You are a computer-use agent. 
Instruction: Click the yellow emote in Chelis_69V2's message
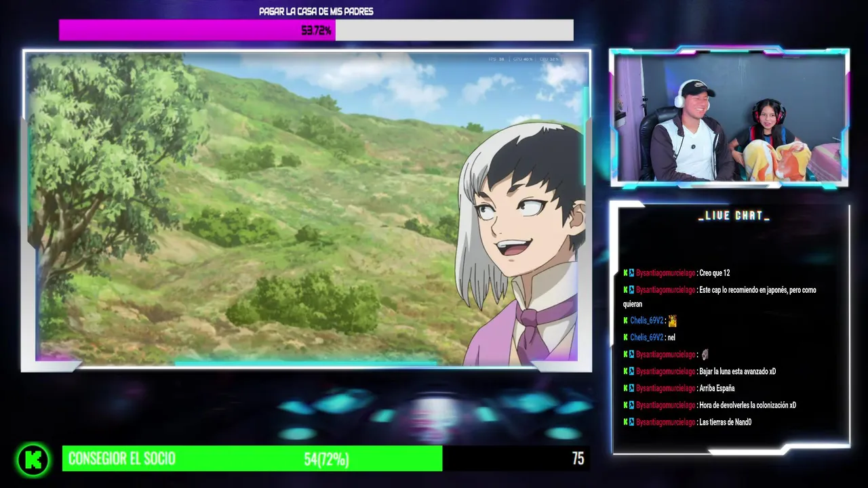pos(672,321)
